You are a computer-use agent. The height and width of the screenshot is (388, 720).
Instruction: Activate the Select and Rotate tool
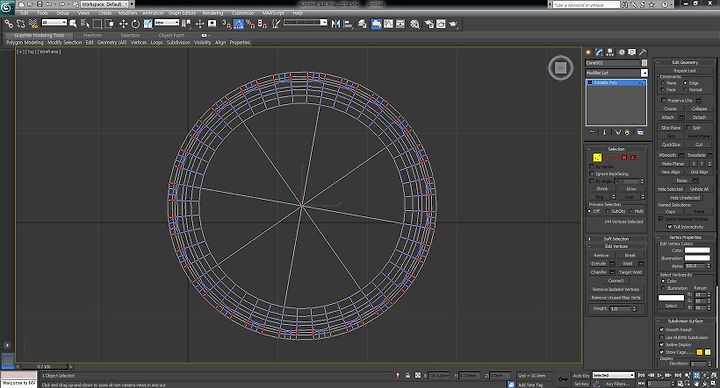coord(135,24)
